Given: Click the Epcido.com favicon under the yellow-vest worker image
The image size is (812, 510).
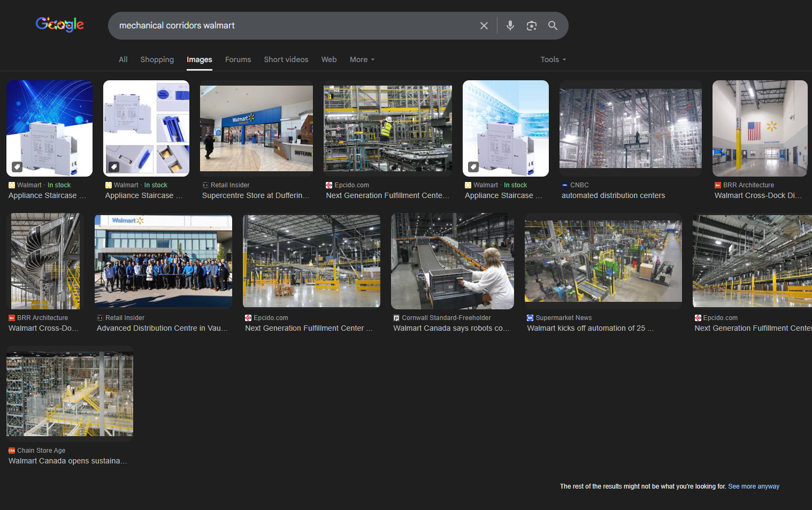Looking at the screenshot, I should tap(329, 185).
